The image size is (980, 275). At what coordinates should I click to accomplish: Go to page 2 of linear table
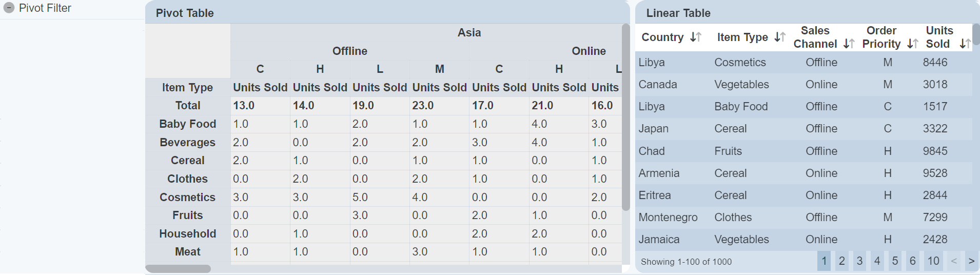pos(841,261)
